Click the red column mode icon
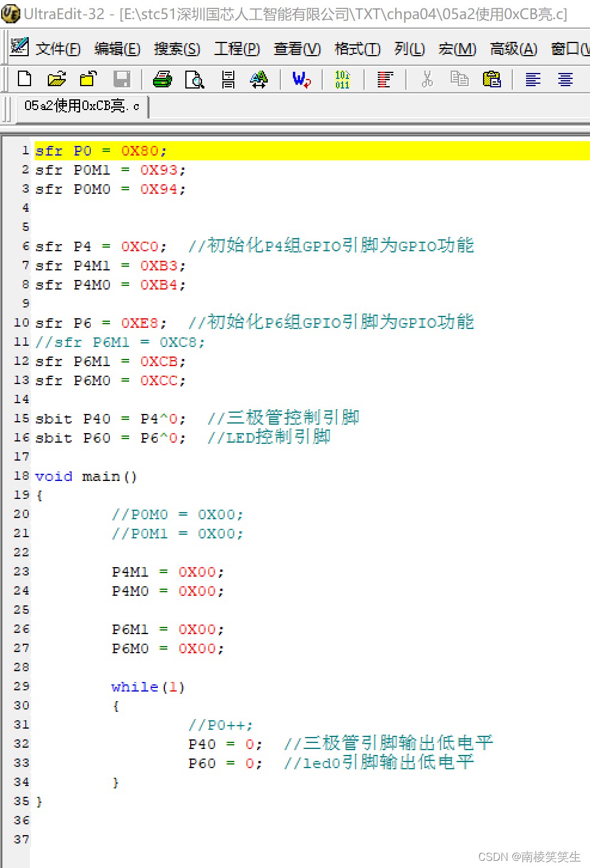This screenshot has height=868, width=590. pyautogui.click(x=385, y=79)
